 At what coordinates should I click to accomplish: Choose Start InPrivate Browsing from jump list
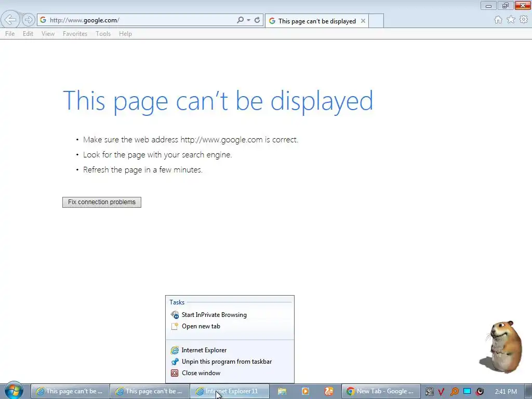[x=230, y=315]
